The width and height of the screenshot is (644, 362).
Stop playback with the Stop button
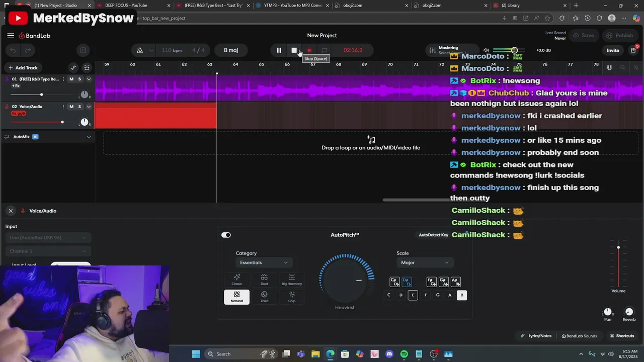[294, 50]
